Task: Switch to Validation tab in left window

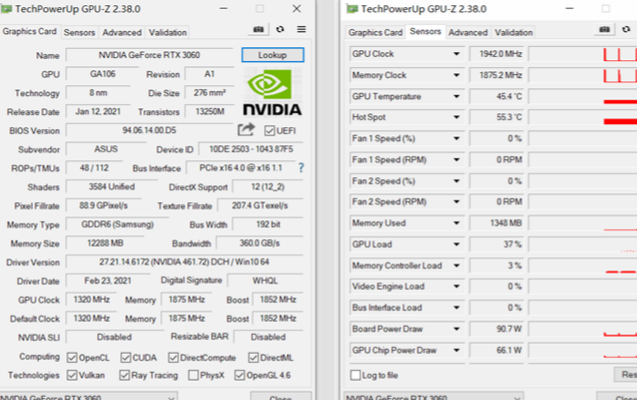Action: (168, 32)
